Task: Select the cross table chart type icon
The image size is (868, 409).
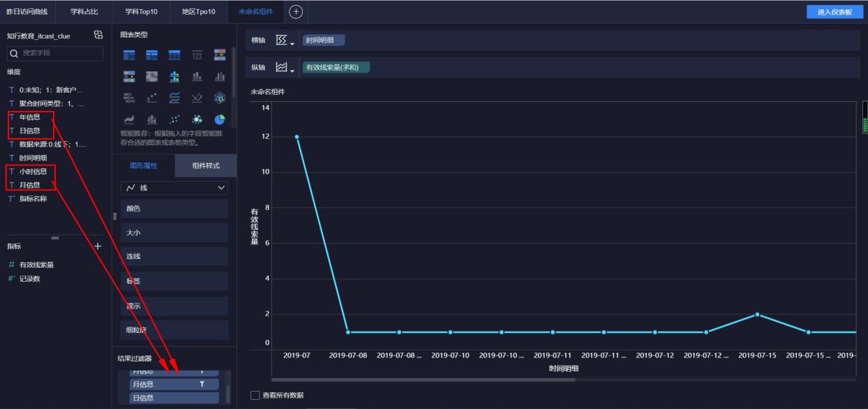Action: coord(151,55)
